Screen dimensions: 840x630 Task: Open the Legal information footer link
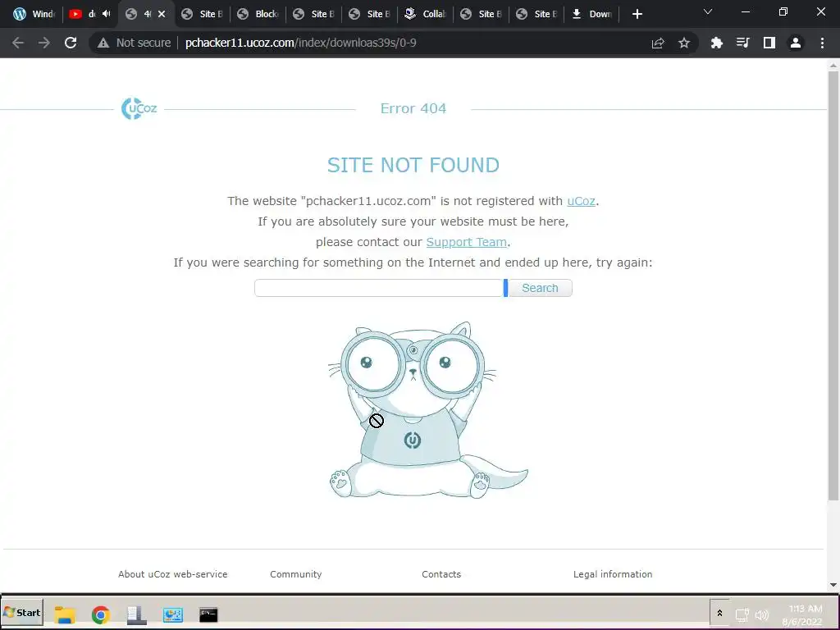point(613,574)
